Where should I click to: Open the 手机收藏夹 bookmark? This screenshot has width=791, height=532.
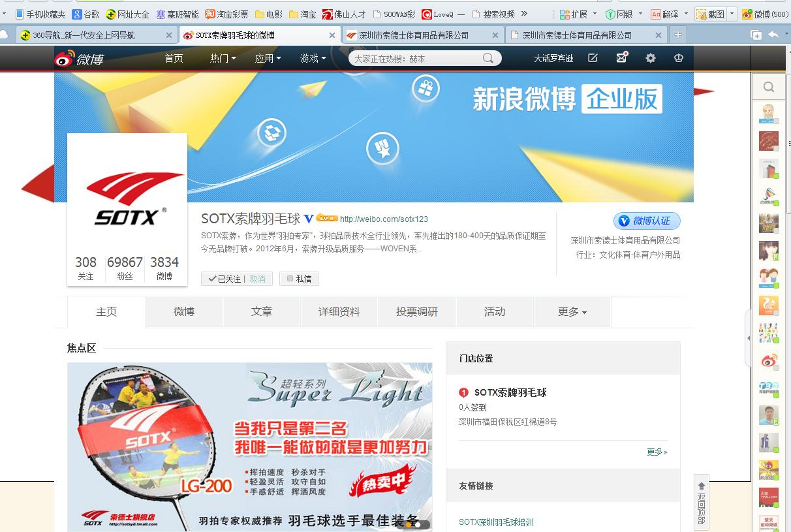point(40,14)
